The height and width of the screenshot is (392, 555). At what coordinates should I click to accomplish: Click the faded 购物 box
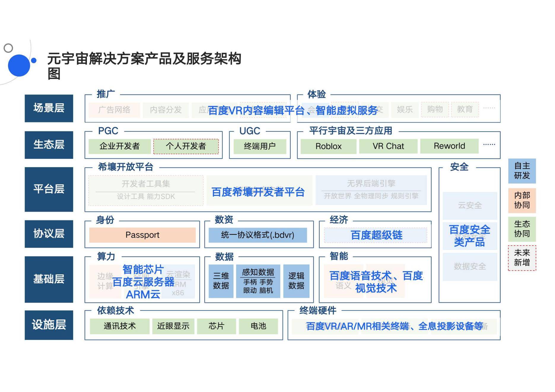(x=435, y=110)
